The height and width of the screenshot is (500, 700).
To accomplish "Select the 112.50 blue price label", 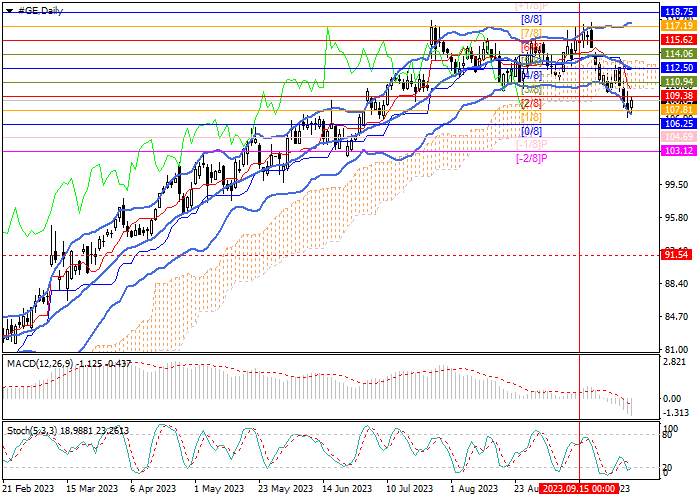I will [x=678, y=67].
